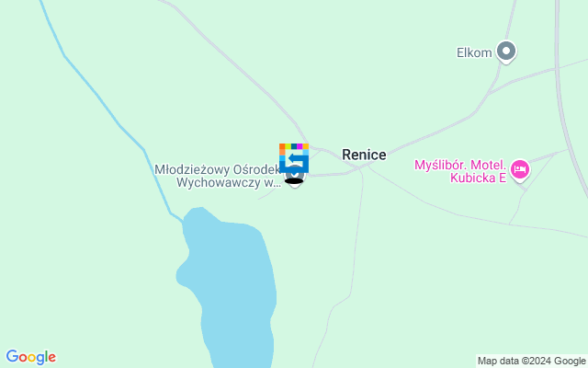Select Młodzieżowy Ośrodek Wychowawczy label
Viewport: 588px width, 368px height.
click(218, 176)
